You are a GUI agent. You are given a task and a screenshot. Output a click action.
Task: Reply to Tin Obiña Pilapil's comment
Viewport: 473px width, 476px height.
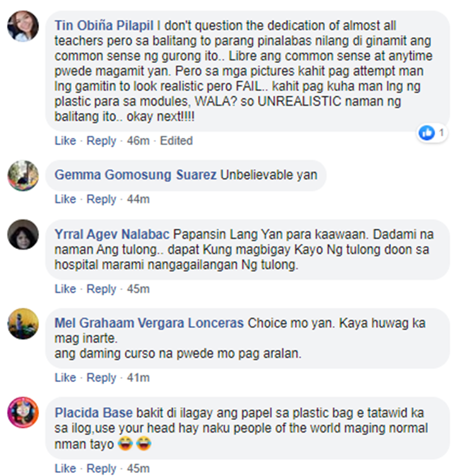click(x=102, y=141)
